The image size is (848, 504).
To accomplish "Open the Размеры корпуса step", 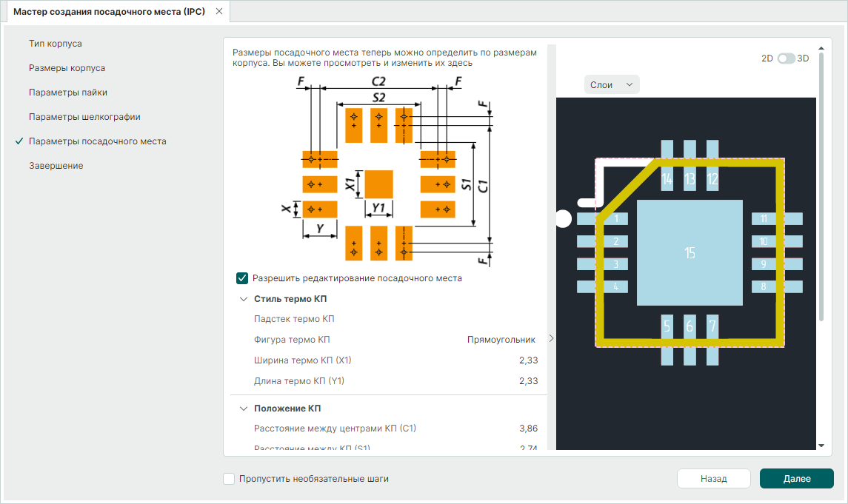I will click(x=67, y=68).
